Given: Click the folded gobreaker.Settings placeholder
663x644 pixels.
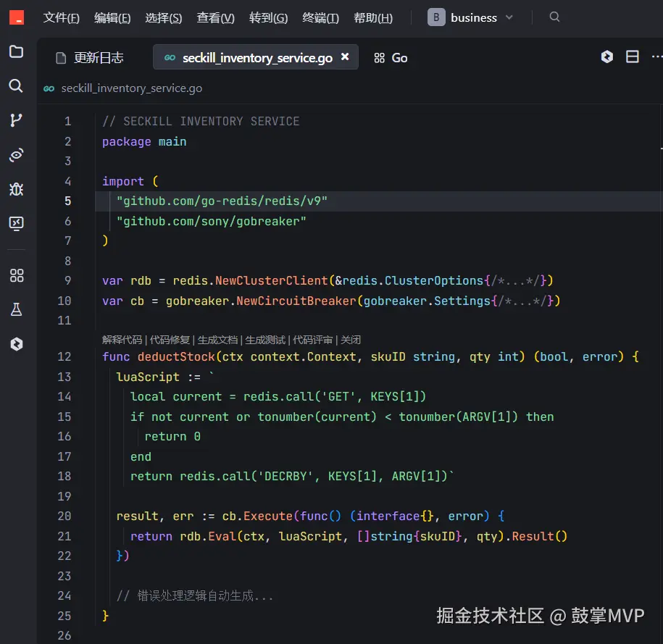Looking at the screenshot, I should tap(522, 301).
